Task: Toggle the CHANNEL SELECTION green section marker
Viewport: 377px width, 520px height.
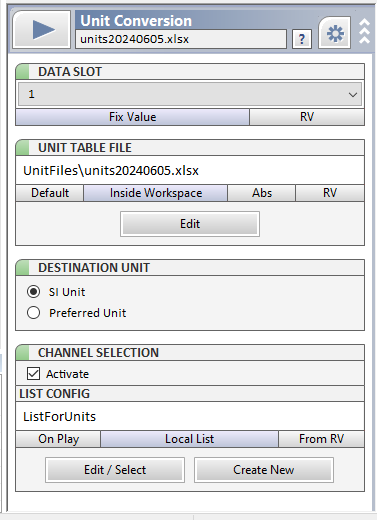Action: coord(22,353)
